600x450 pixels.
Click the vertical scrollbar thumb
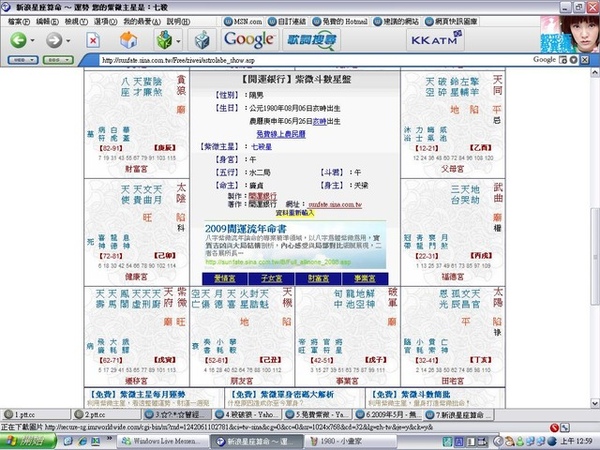pyautogui.click(x=595, y=257)
